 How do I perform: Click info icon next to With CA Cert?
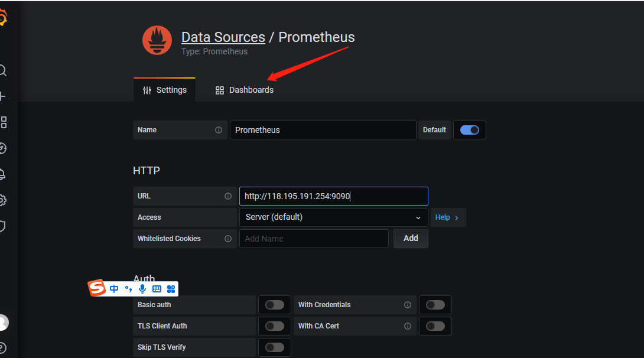408,326
